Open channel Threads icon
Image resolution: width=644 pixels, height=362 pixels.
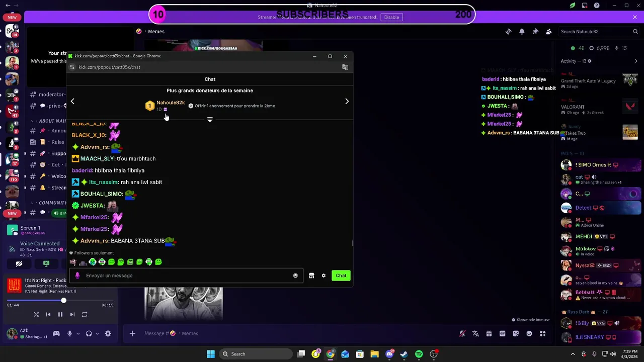(508, 31)
